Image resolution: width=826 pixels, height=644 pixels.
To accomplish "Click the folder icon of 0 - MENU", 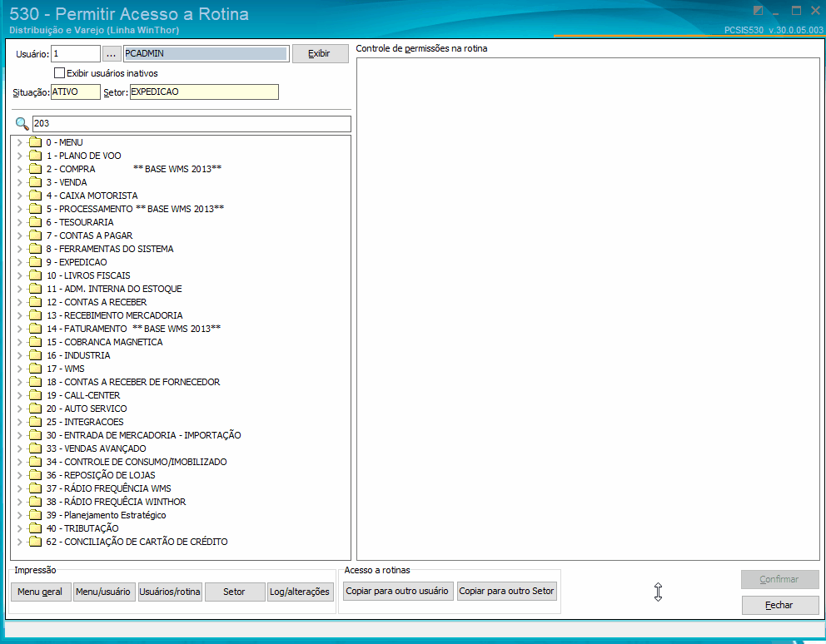I will (35, 142).
